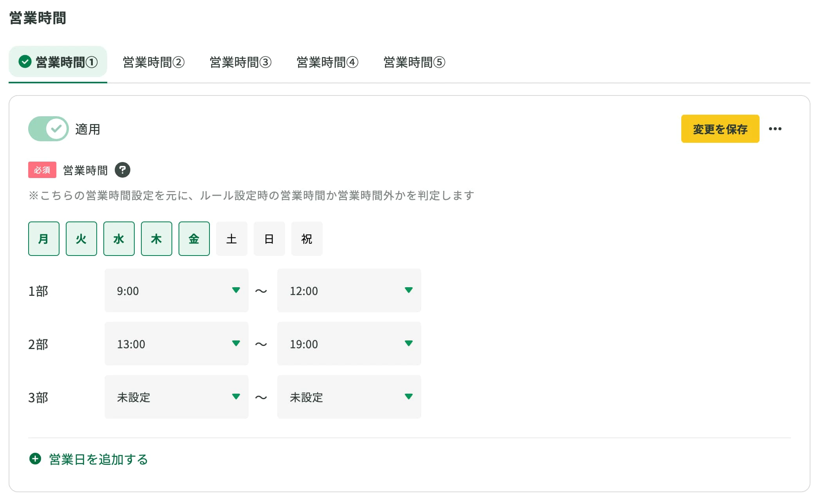Click the help question mark icon
The width and height of the screenshot is (823, 504).
pos(122,170)
